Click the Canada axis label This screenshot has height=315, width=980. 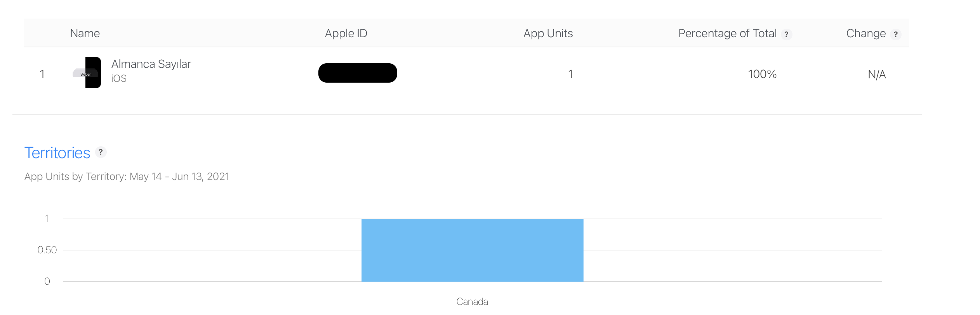click(472, 301)
